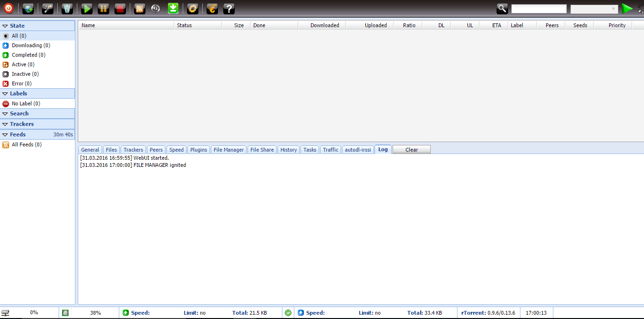This screenshot has width=644, height=319.
Task: Click the magnifying glass search icon
Action: point(502,8)
